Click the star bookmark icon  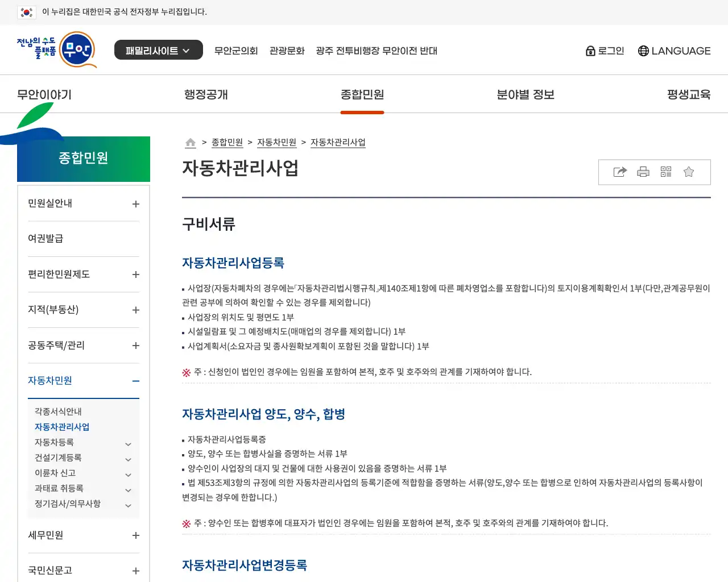[689, 172]
